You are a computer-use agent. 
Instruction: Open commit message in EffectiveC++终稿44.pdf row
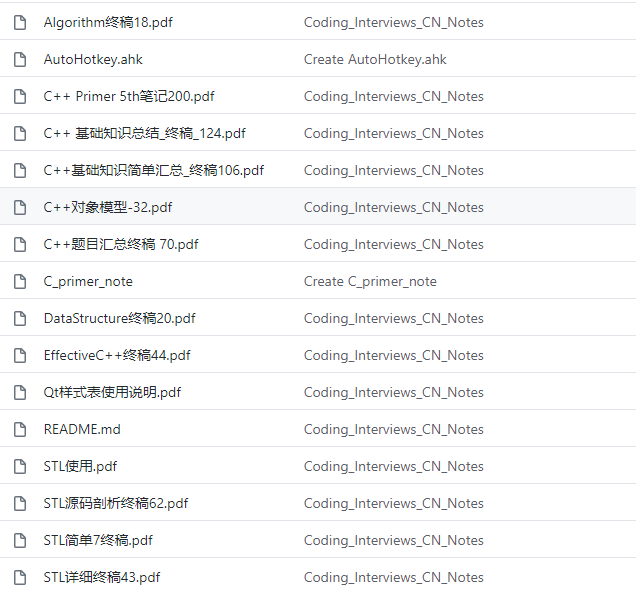(394, 355)
